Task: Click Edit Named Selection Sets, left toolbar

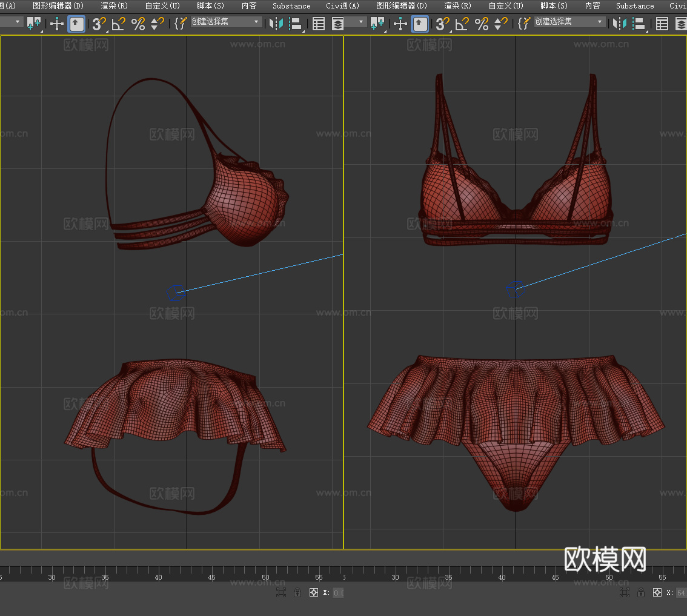Action: [180, 24]
